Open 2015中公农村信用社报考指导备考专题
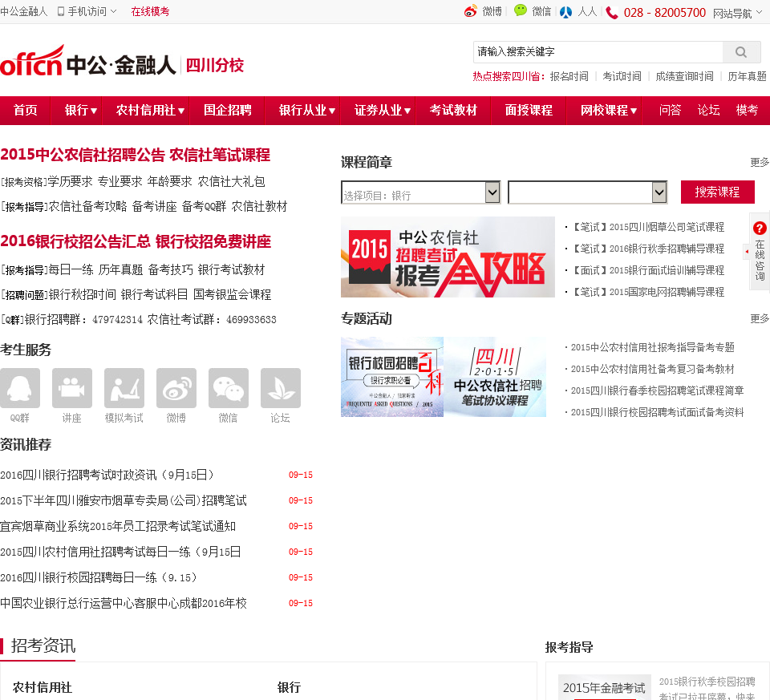 click(653, 347)
